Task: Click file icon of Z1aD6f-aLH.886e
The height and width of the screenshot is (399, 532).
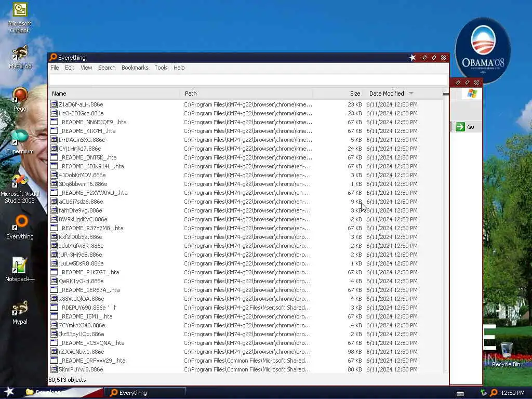Action: [54, 104]
